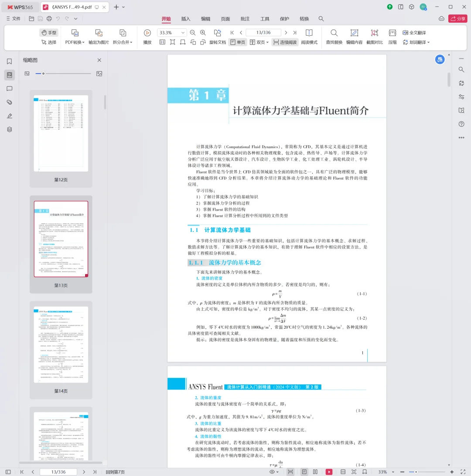
Task: Click fullscreen icon in status bar
Action: (463, 472)
